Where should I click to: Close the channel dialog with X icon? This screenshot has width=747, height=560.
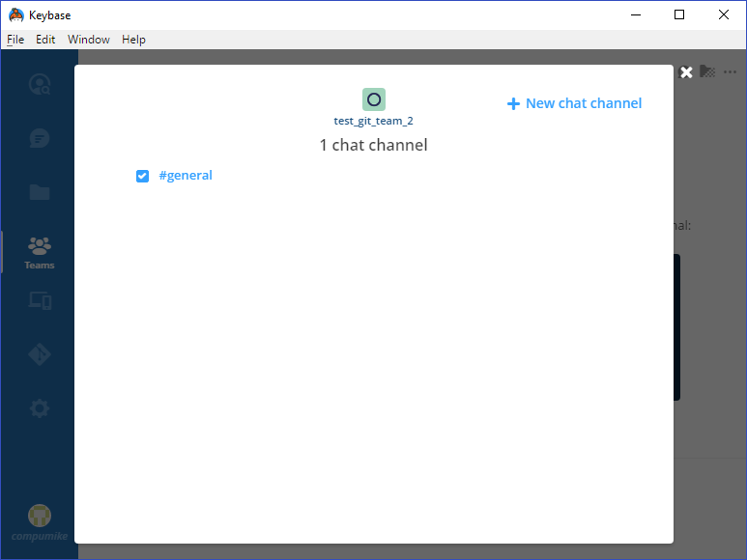point(686,72)
